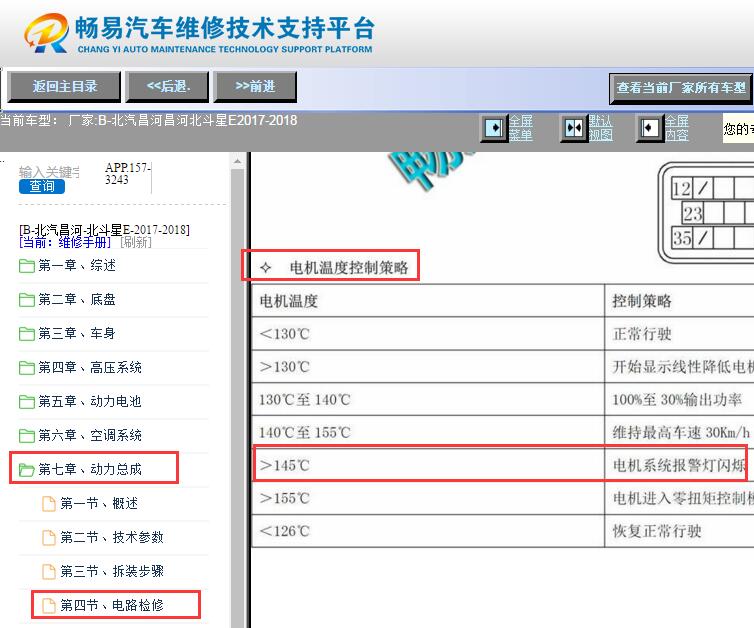Click the blue 查询 search button
The height and width of the screenshot is (628, 754).
[42, 187]
